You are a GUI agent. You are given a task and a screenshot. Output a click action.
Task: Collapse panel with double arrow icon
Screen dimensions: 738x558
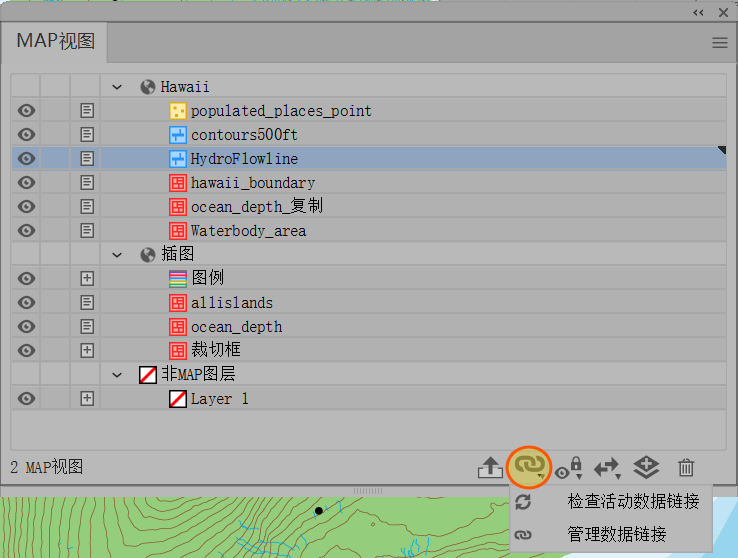pos(698,13)
